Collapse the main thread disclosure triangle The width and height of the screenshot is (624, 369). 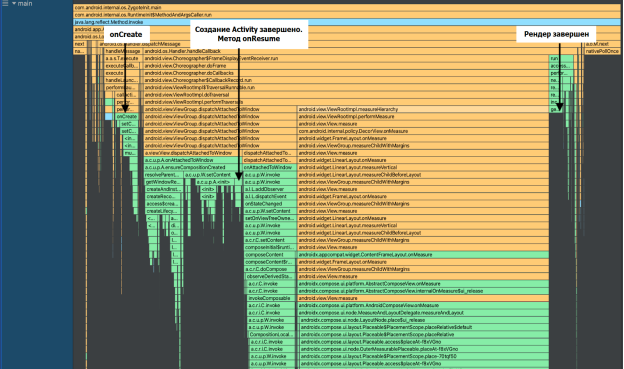[x=14, y=3]
